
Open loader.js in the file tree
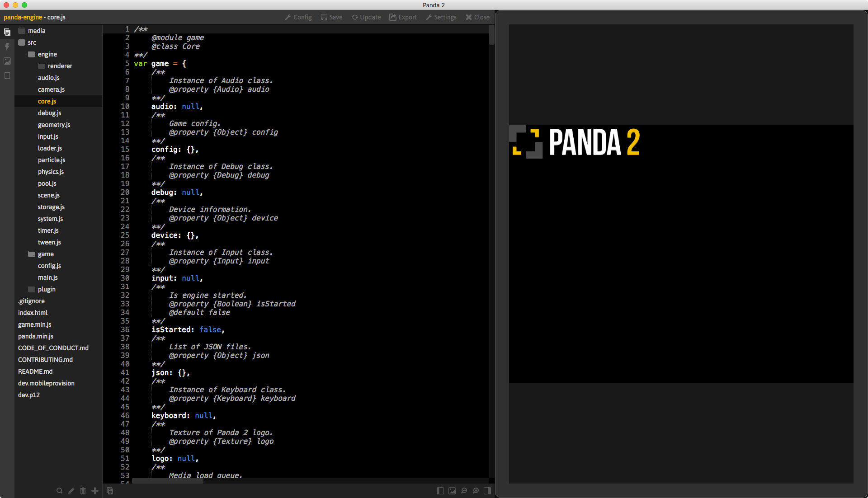point(50,148)
